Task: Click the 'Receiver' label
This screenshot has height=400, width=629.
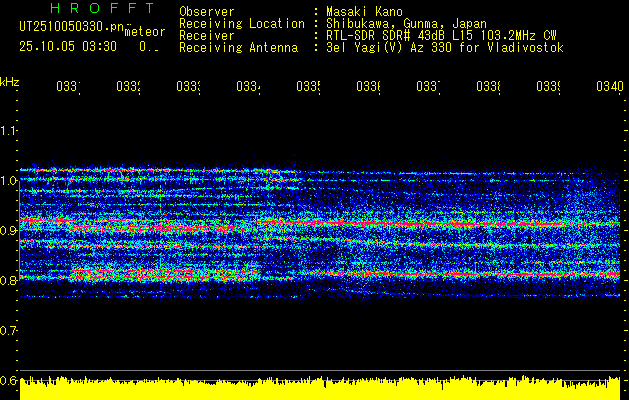Action: click(x=207, y=36)
